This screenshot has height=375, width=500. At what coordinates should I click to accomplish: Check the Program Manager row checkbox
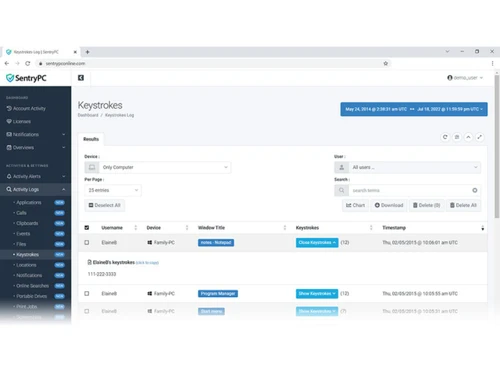[x=87, y=294]
